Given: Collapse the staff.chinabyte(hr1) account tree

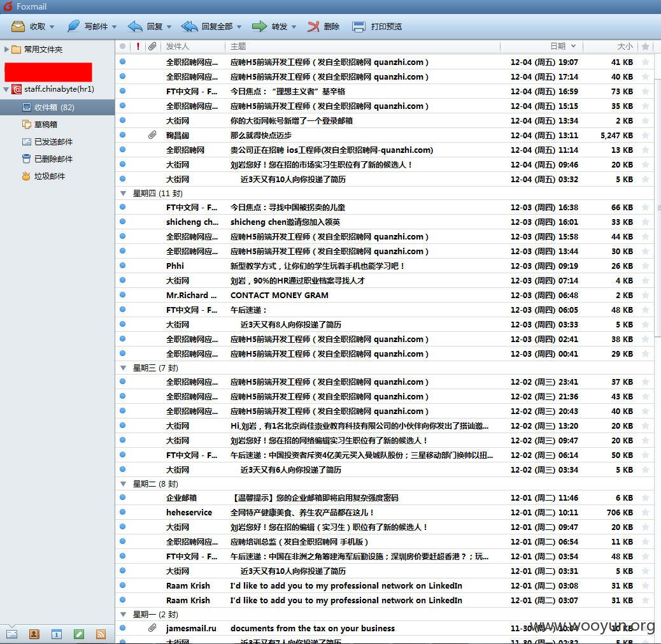Looking at the screenshot, I should click(6, 89).
